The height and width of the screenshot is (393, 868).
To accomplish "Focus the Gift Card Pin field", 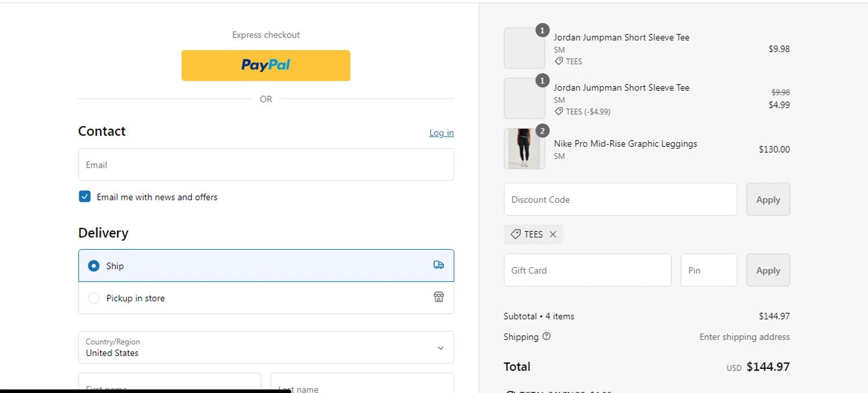I will (x=708, y=270).
